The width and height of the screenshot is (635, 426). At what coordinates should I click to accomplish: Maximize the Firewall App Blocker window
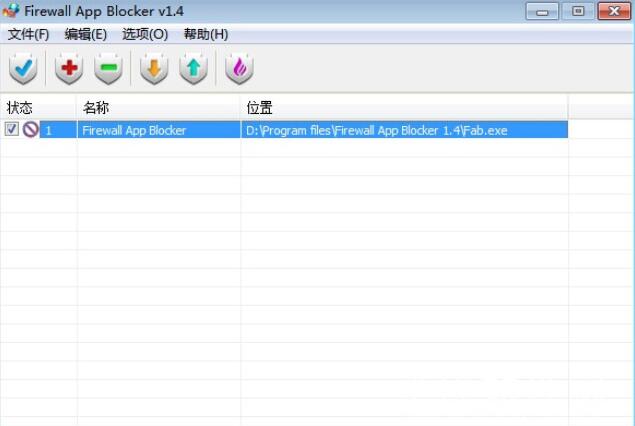coord(577,11)
